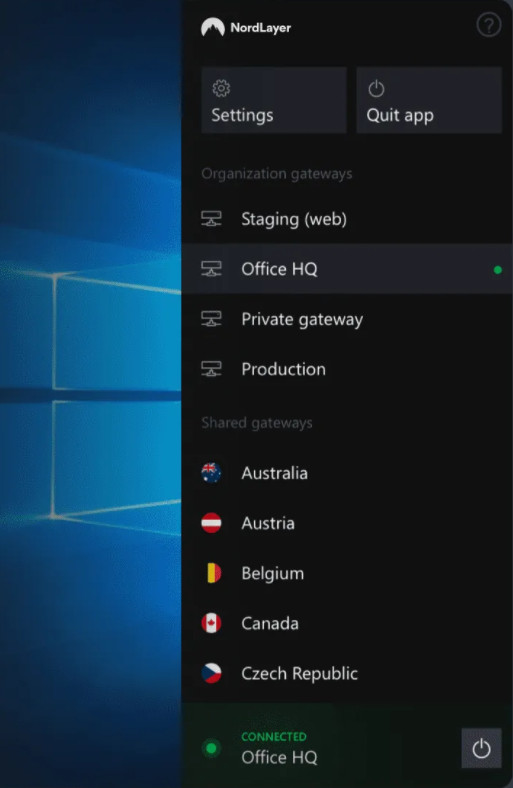Image resolution: width=513 pixels, height=788 pixels.
Task: Click the Staging (web) gateway server icon
Action: pos(212,219)
